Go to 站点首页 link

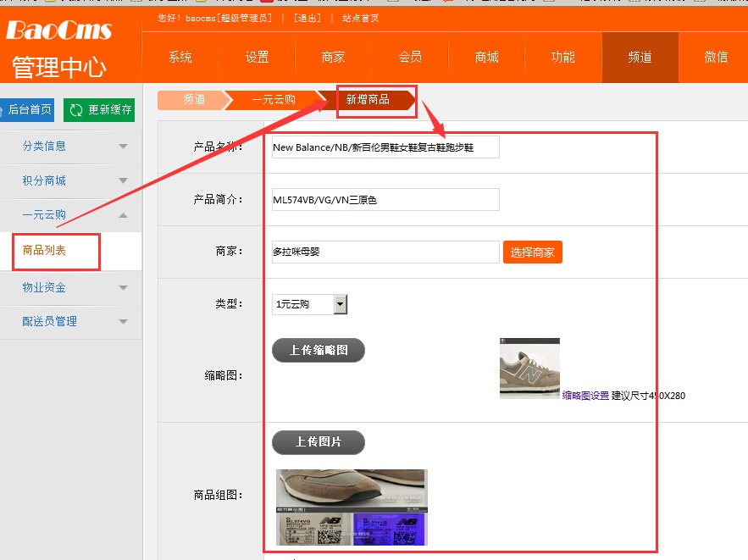click(361, 18)
